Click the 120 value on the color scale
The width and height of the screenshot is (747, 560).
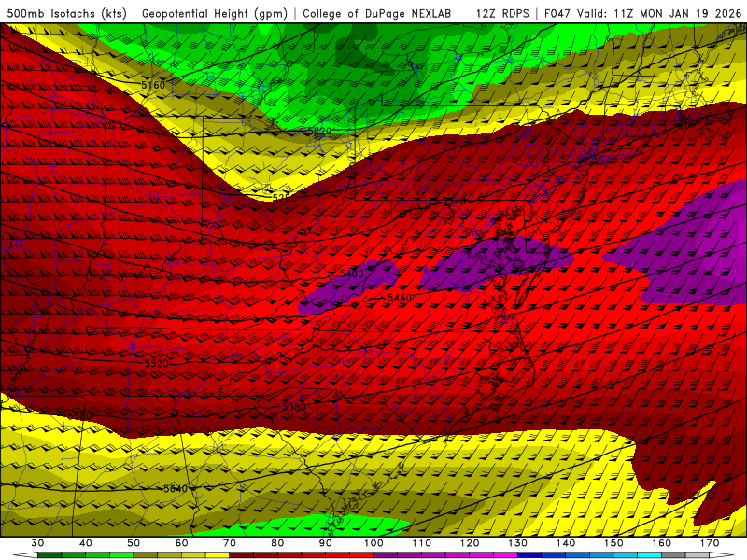[470, 543]
